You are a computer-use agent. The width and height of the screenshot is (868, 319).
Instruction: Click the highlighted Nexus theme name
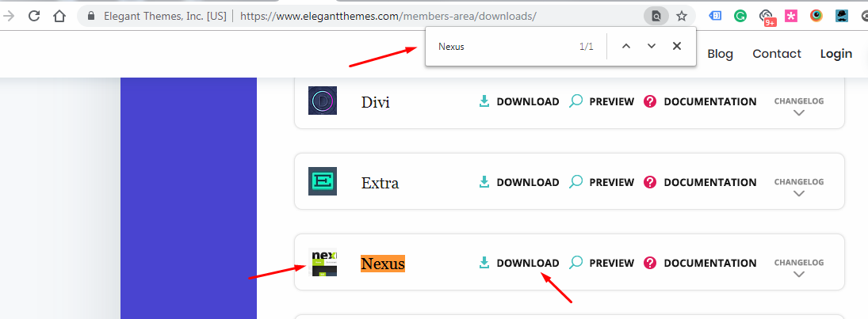click(383, 264)
